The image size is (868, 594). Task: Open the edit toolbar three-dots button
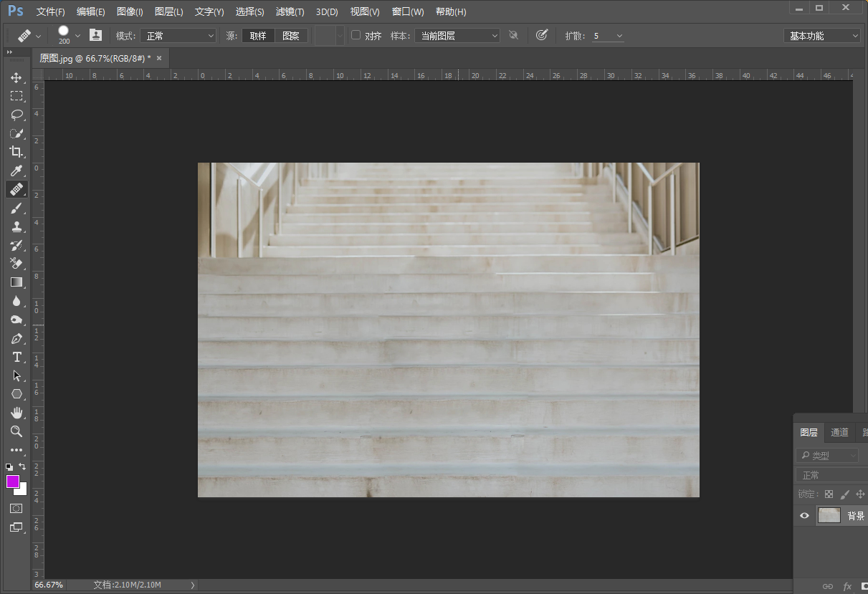point(16,450)
